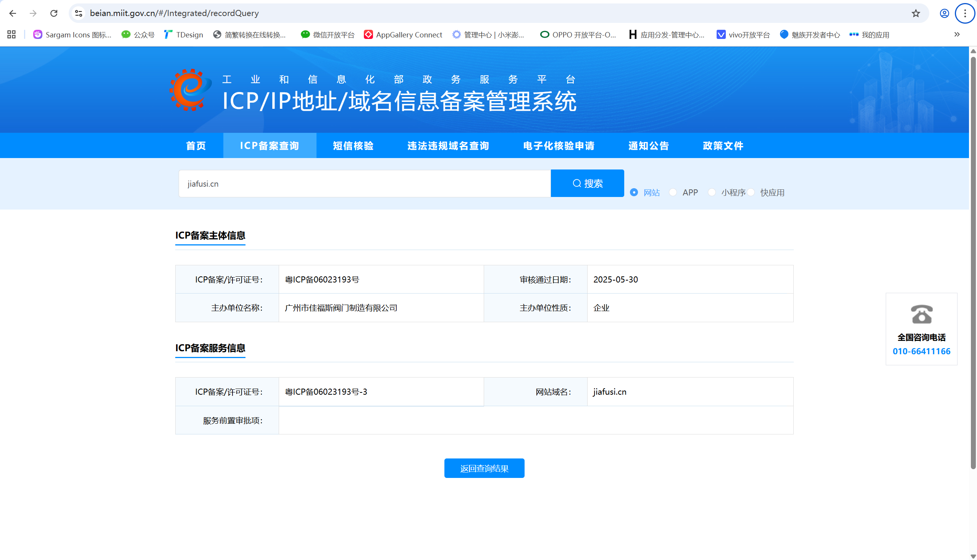This screenshot has width=977, height=560.
Task: Select the 小程序 radio button
Action: 712,192
